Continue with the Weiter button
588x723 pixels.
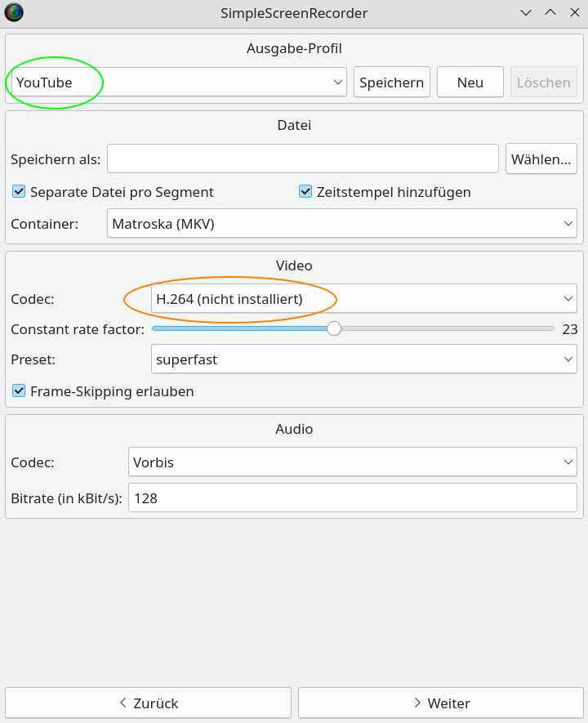(441, 703)
